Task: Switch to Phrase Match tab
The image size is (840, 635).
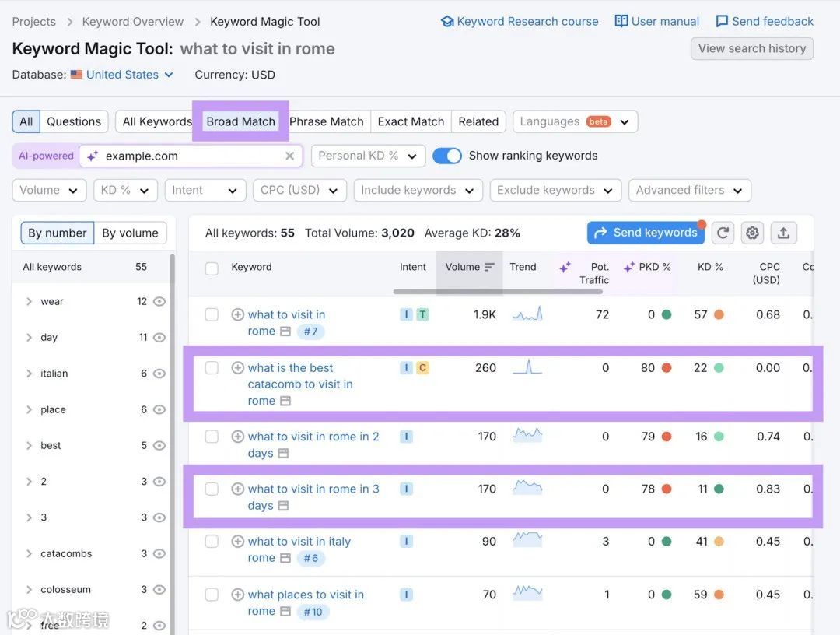Action: click(327, 121)
